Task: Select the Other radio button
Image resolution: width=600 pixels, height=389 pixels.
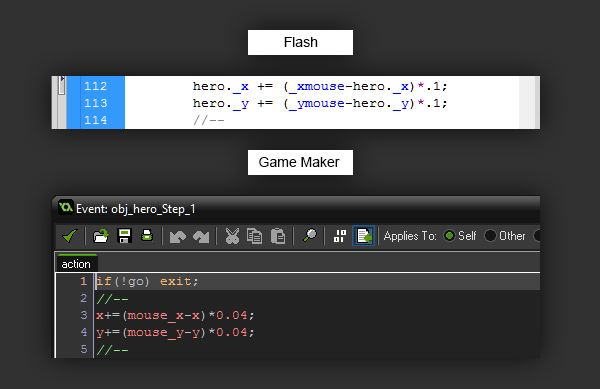Action: click(x=490, y=236)
